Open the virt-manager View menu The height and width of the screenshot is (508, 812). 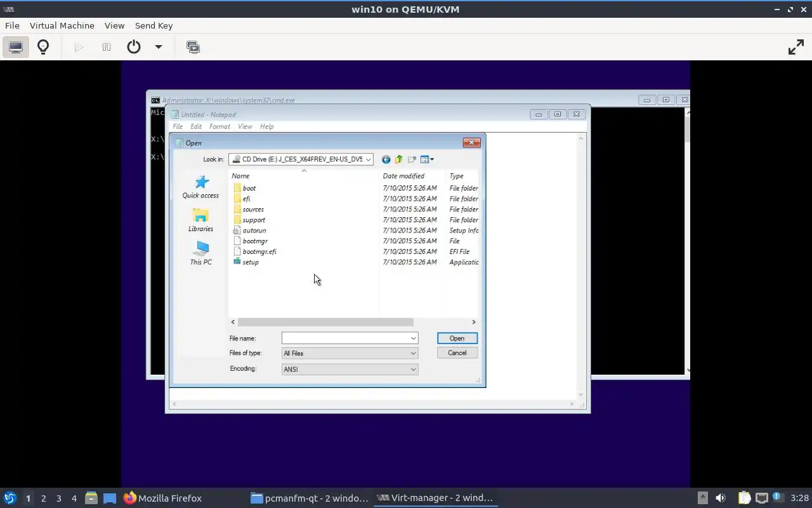pos(114,25)
